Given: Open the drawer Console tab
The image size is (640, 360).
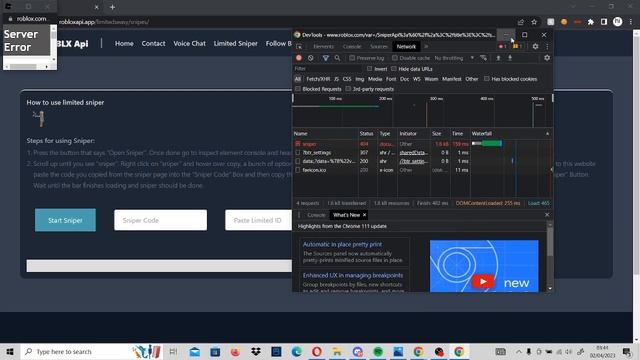Looking at the screenshot, I should point(316,215).
